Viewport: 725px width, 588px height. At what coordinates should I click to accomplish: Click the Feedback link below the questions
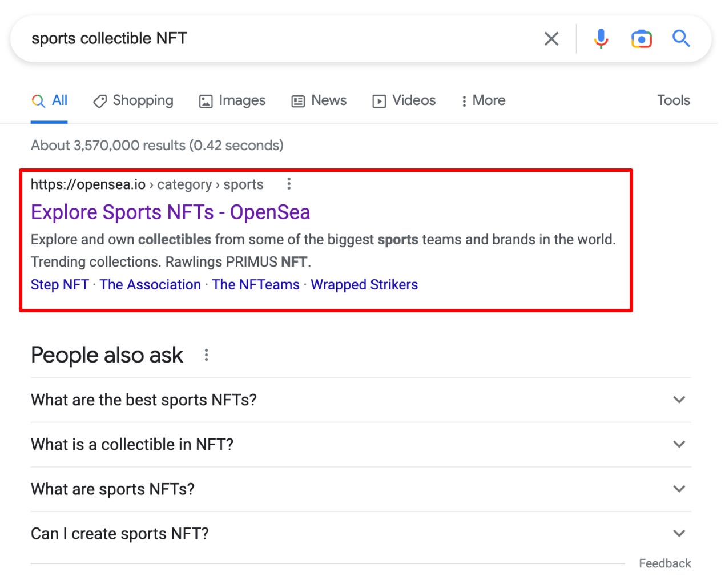(x=664, y=563)
